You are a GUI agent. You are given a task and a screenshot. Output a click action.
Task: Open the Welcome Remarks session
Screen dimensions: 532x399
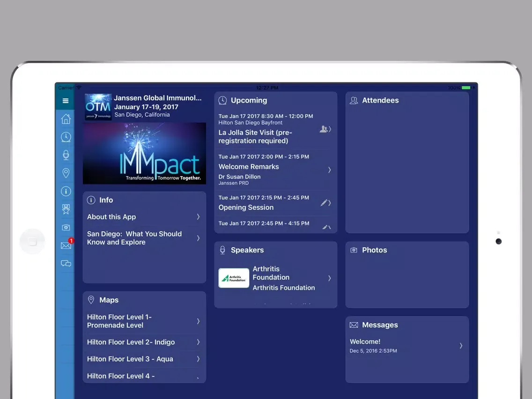coord(275,170)
